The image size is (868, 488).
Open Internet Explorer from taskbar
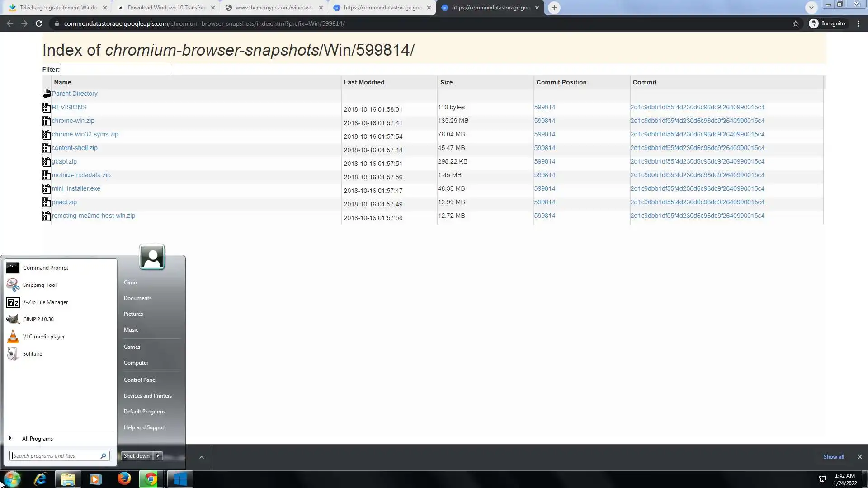pyautogui.click(x=41, y=479)
